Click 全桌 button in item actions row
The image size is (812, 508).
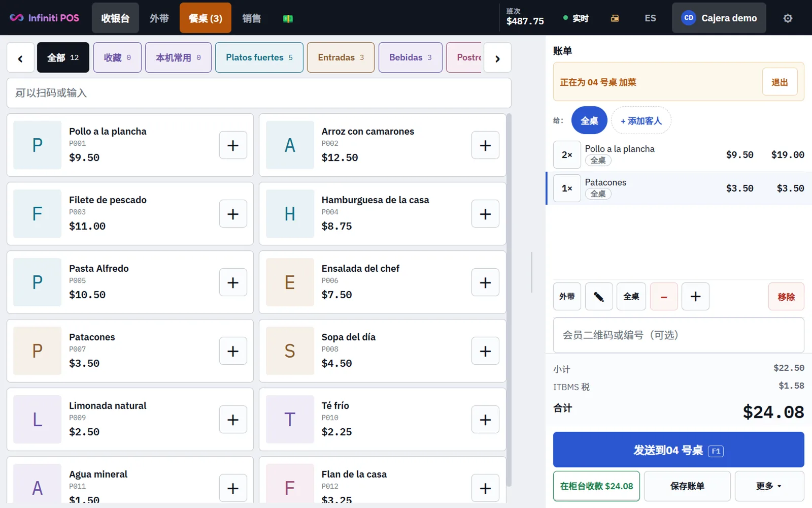[631, 297]
